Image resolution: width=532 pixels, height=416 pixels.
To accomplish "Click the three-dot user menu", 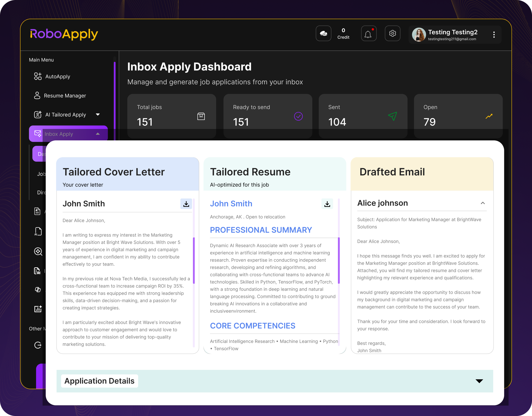I will [494, 35].
